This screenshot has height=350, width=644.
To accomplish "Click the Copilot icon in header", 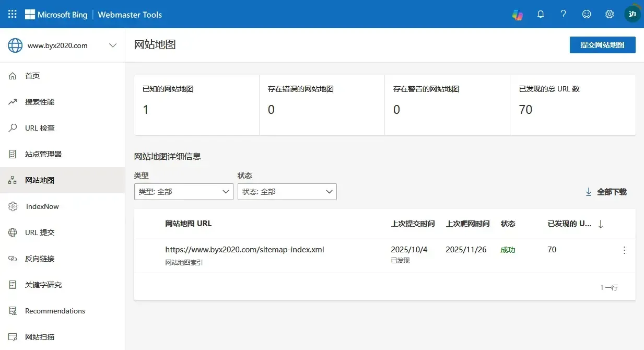I will tap(517, 15).
